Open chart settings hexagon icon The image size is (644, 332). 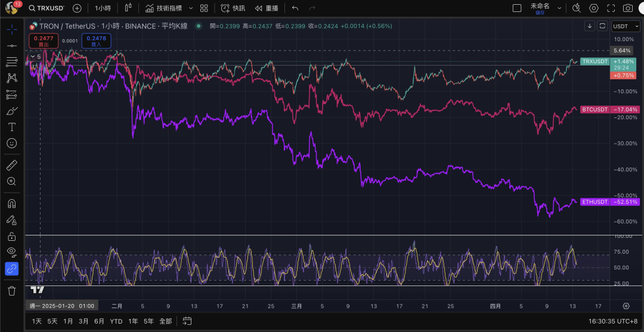coord(593,8)
